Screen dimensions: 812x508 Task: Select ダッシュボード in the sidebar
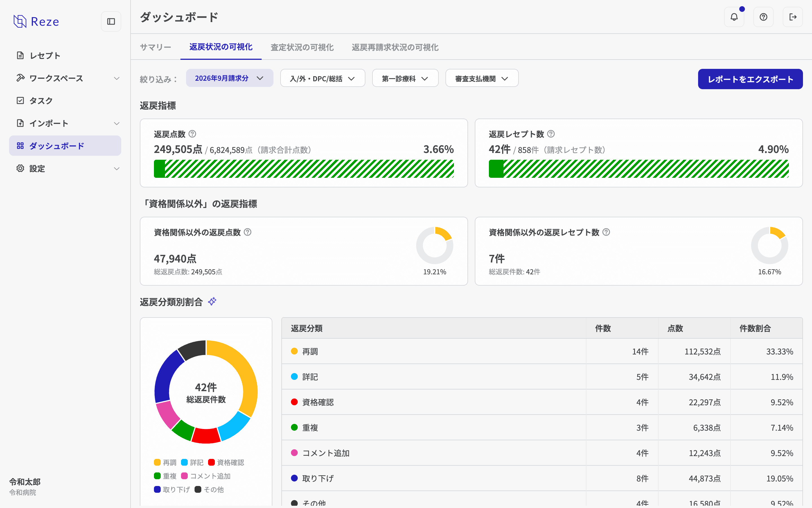[65, 145]
